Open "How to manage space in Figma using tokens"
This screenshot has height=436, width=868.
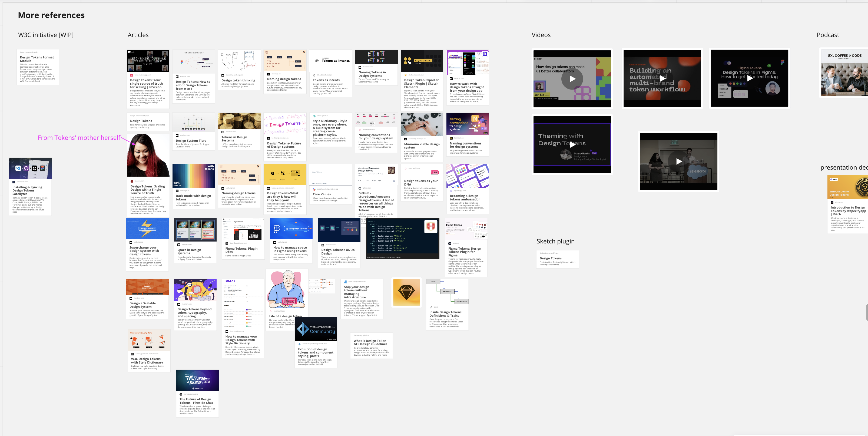[291, 241]
